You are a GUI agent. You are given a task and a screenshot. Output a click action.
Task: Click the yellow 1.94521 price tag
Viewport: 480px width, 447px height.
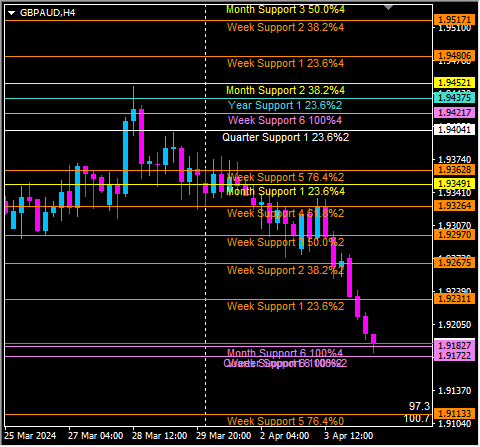(x=454, y=83)
